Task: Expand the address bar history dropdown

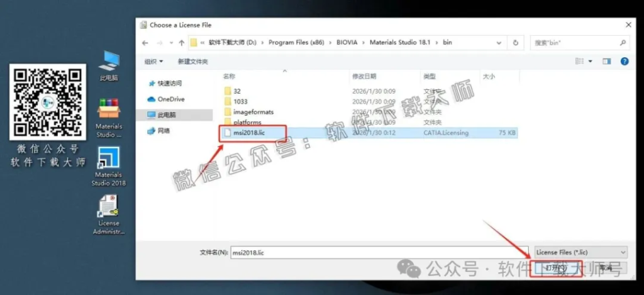Action: coord(499,43)
